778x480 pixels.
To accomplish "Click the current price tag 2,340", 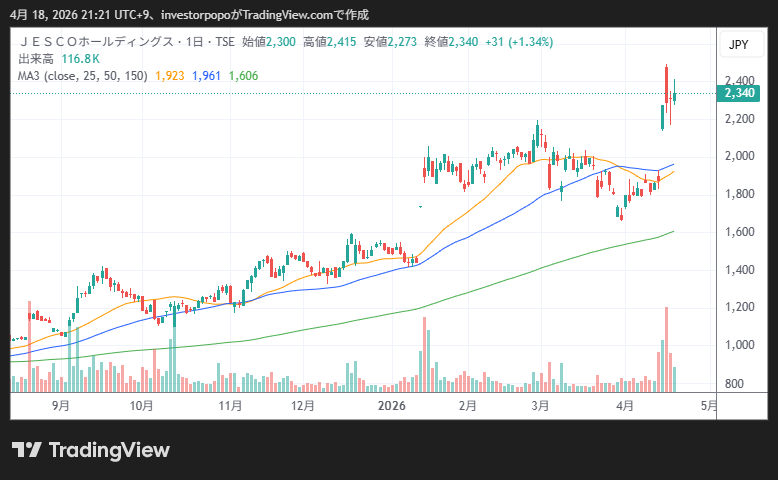I will [x=740, y=93].
